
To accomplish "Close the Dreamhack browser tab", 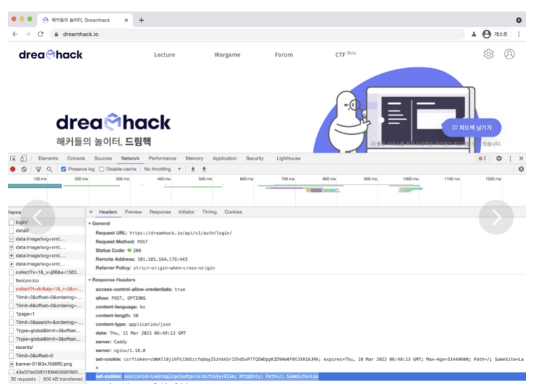I will pyautogui.click(x=126, y=20).
